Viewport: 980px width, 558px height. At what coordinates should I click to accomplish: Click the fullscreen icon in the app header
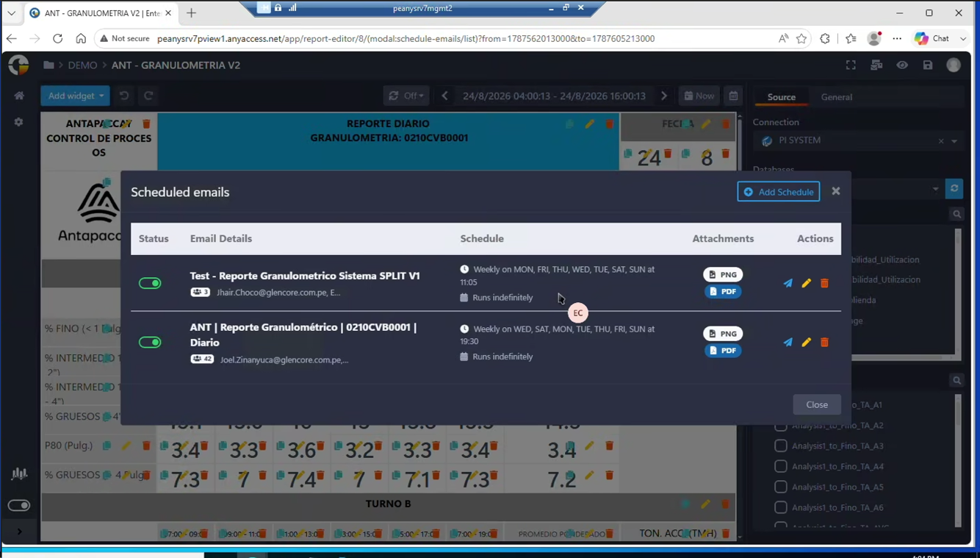(851, 65)
